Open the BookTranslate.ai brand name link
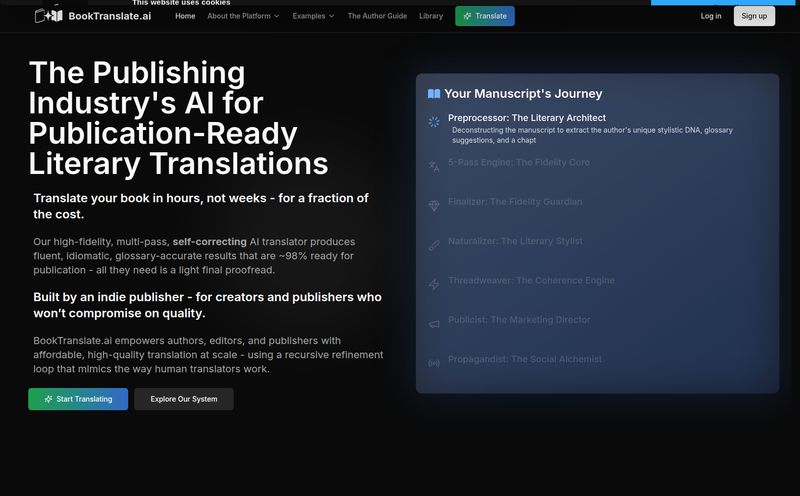 point(110,16)
